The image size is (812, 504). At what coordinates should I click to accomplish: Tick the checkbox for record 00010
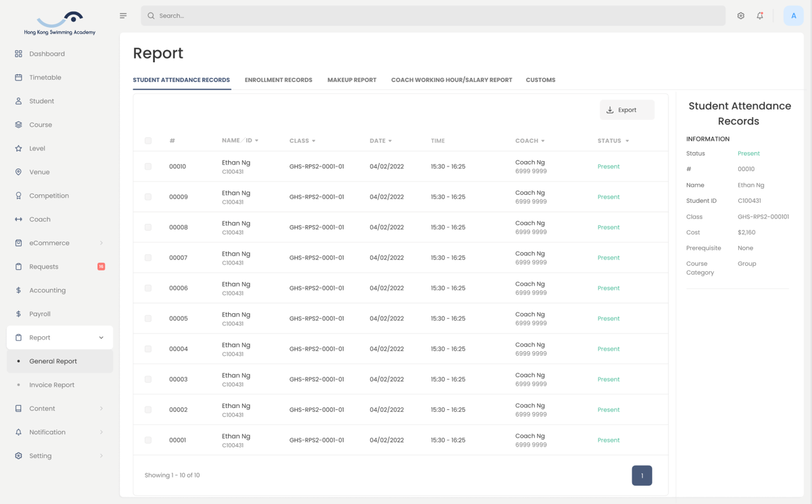pos(148,166)
